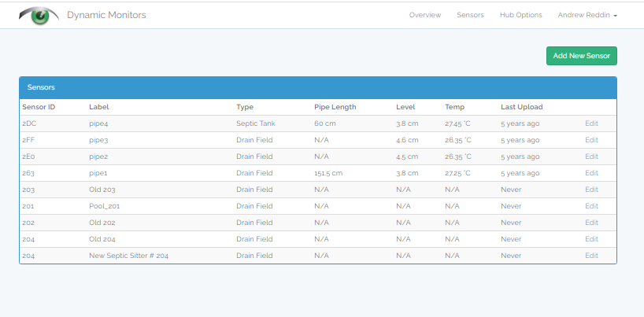Click the pipe2 label
The height and width of the screenshot is (317, 644).
click(98, 157)
